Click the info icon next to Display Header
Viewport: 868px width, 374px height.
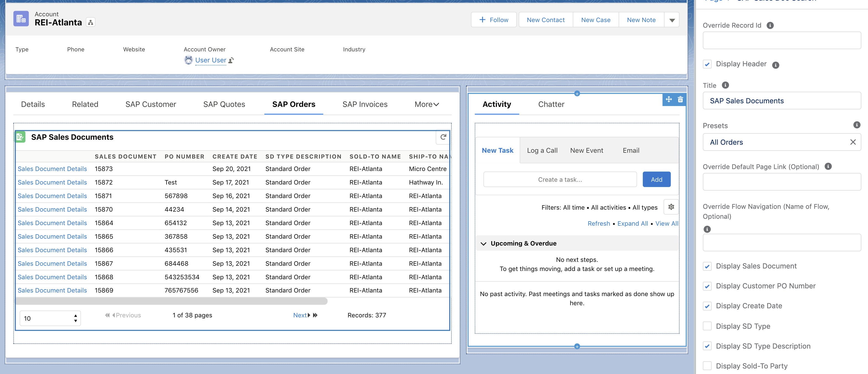775,65
